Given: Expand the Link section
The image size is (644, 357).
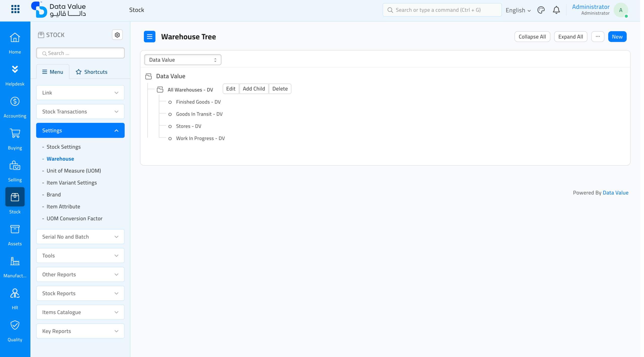Looking at the screenshot, I should (80, 93).
